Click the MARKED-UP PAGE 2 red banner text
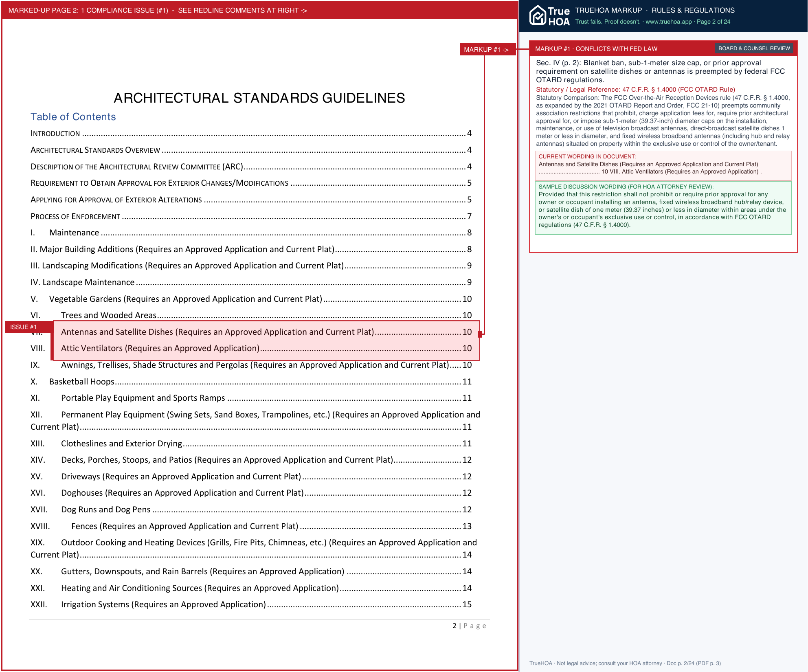Image resolution: width=808 pixels, height=672 pixels. click(158, 10)
